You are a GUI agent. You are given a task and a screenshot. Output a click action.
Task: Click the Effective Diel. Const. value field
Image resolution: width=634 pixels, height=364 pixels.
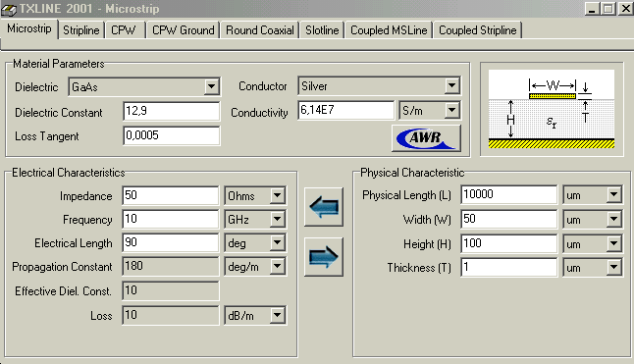[x=170, y=290]
